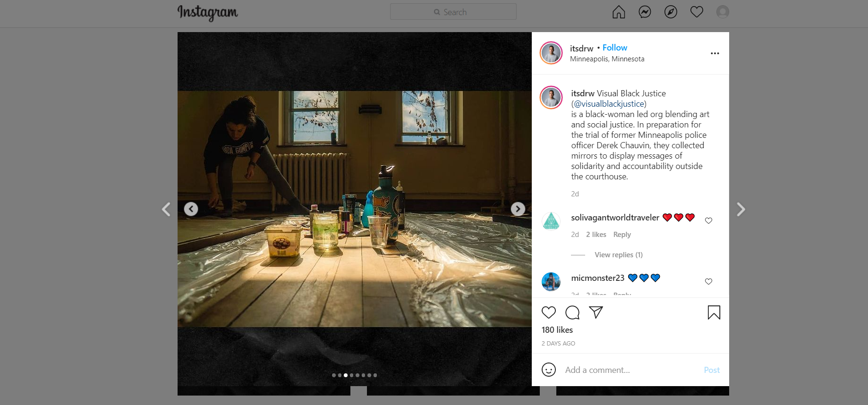Open @visualblackjustice profile link
Image resolution: width=868 pixels, height=405 pixels.
(609, 104)
